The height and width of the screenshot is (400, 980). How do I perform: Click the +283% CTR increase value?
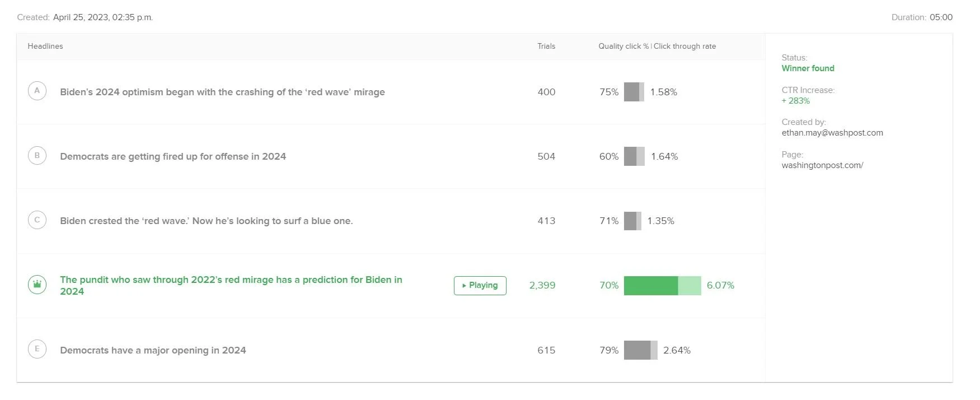[795, 101]
